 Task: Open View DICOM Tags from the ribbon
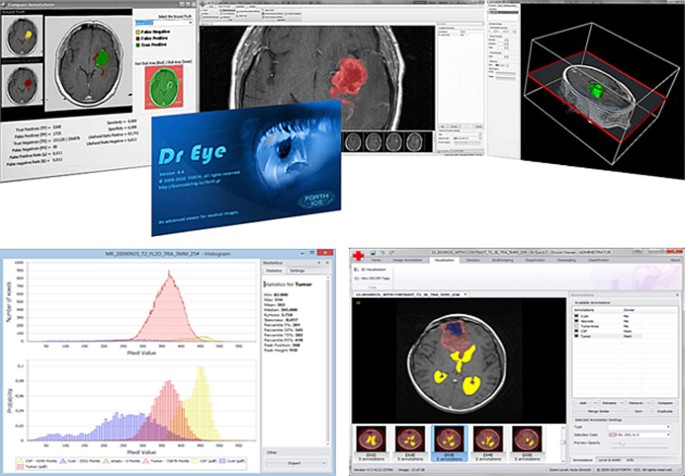point(372,278)
